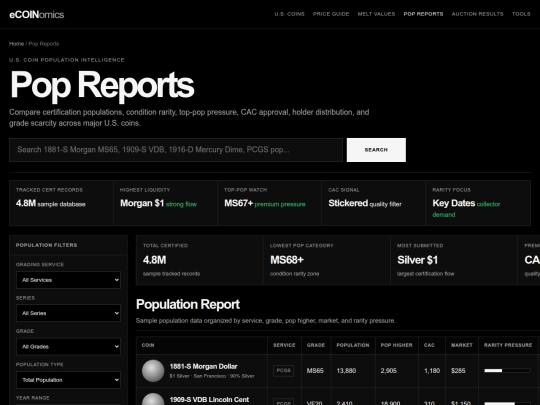Click the 1,180 CAC value

[432, 371]
